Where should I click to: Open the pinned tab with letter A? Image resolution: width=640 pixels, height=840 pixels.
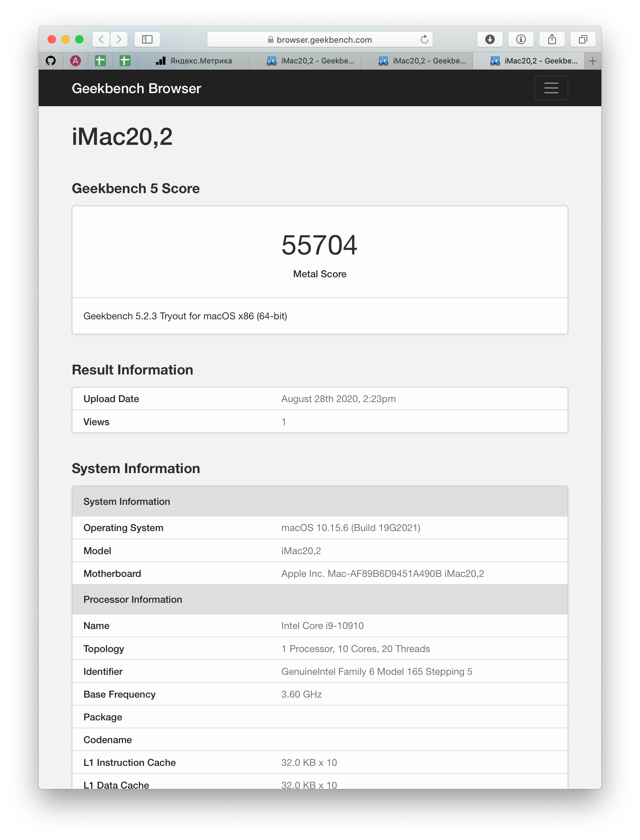point(76,61)
